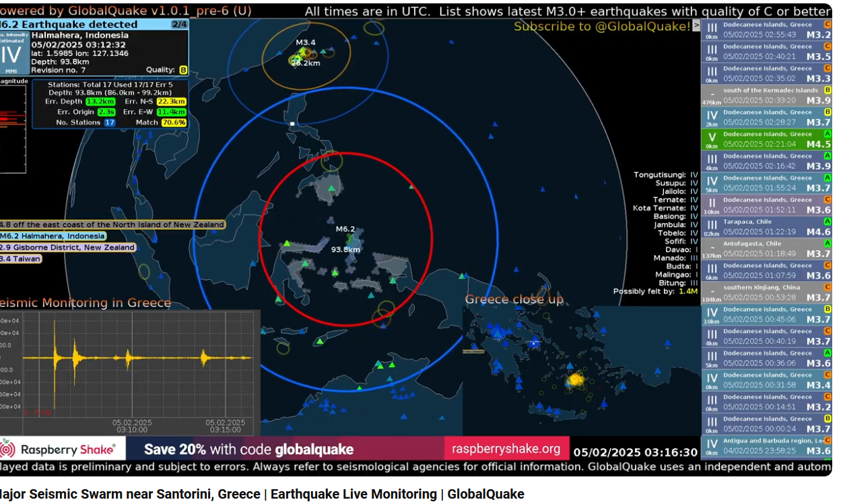Click the 'lat: 1.5985 lon: 127.1346' coordinates text
Viewport: 843px width, 504px height.
click(79, 53)
